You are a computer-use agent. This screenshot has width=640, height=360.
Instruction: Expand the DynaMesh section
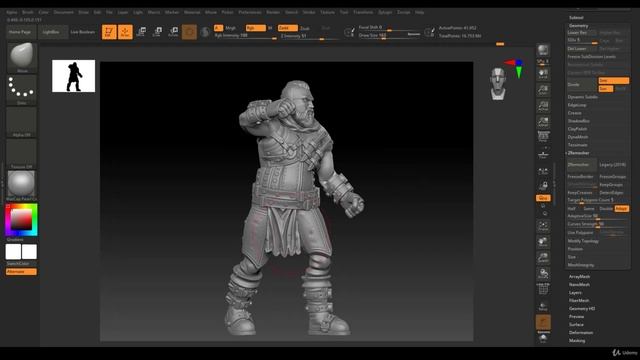578,137
